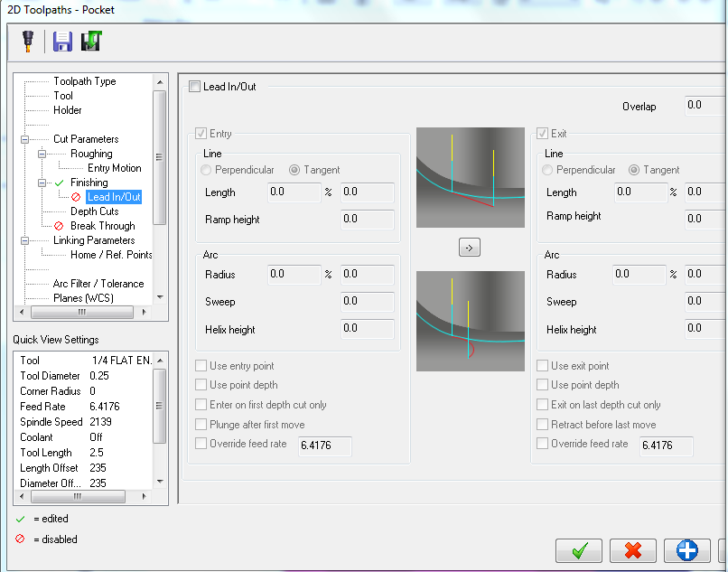This screenshot has height=572, width=728.
Task: Cancel with the red X button
Action: coord(632,549)
